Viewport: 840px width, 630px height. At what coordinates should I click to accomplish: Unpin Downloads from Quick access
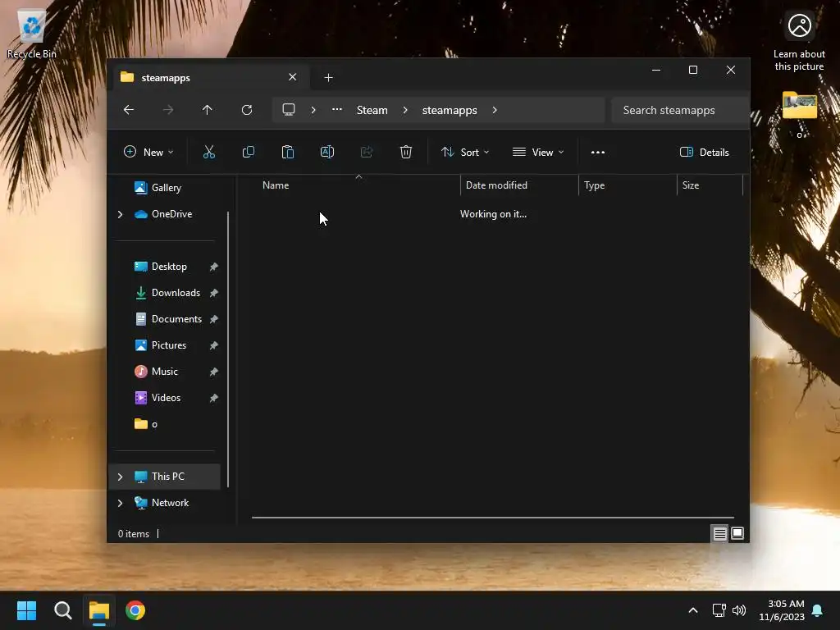[x=214, y=293]
